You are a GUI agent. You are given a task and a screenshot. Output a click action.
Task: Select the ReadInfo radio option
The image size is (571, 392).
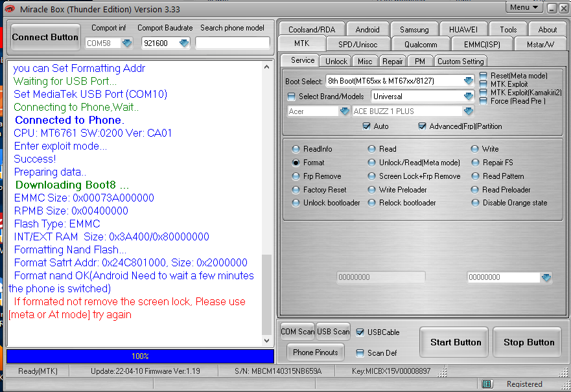(296, 149)
